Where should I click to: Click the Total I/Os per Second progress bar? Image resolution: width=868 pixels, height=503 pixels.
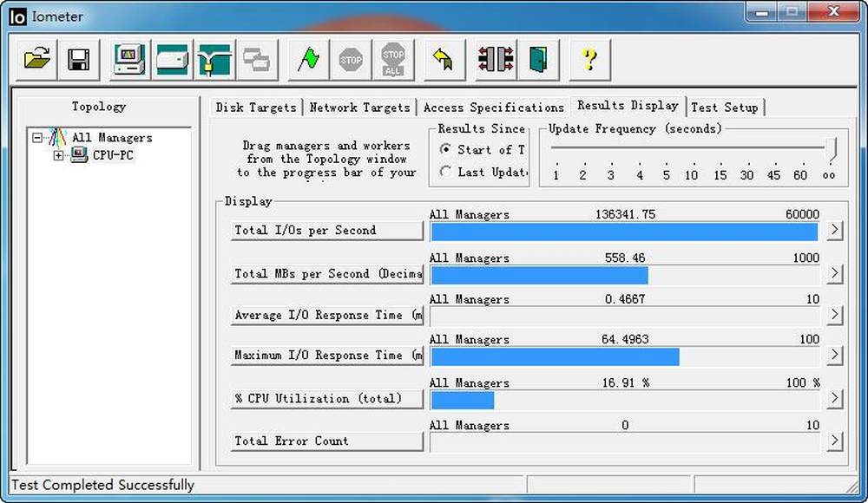coord(625,232)
